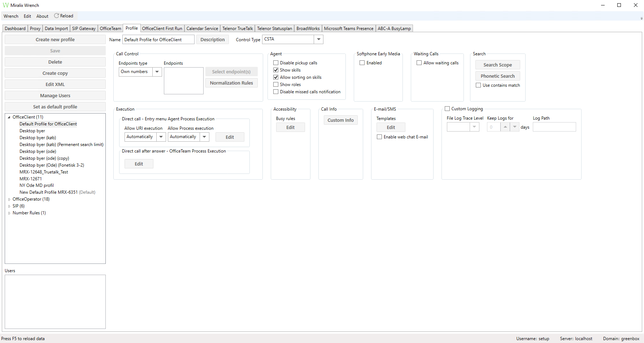Select the NY Ode MD profil item

click(x=36, y=185)
